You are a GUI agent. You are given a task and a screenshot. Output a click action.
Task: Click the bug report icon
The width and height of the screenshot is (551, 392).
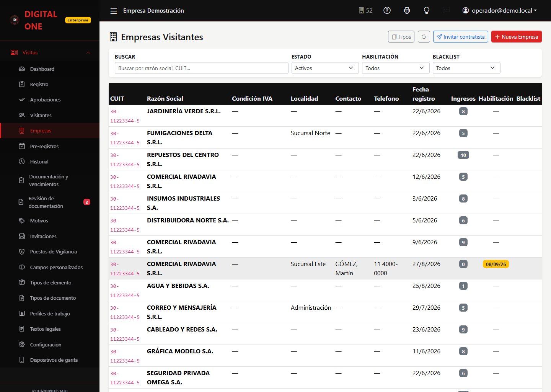(x=407, y=11)
